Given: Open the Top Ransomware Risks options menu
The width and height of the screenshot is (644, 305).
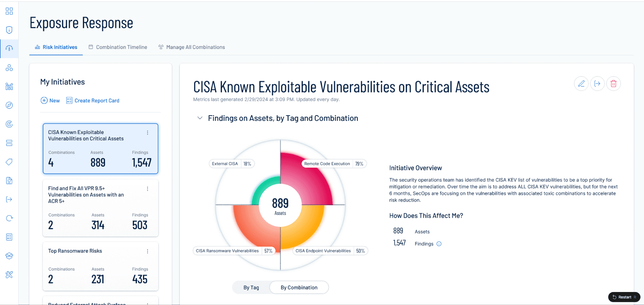Looking at the screenshot, I should coord(147,251).
